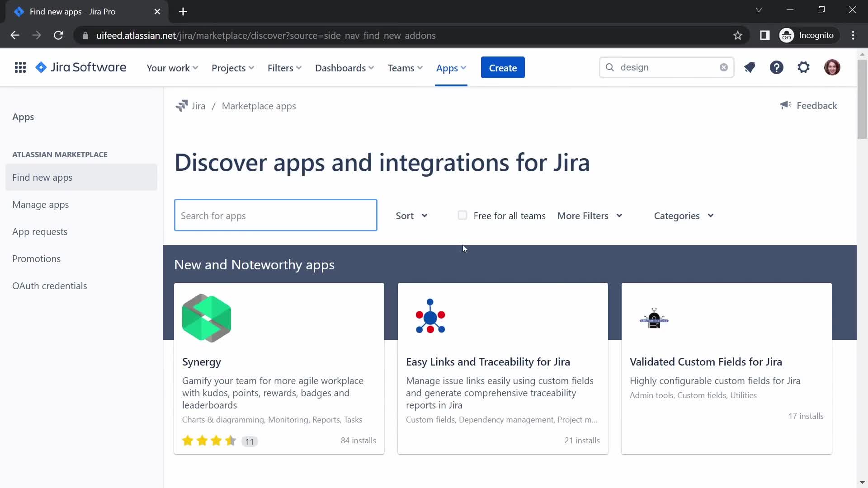868x488 pixels.
Task: Open the help question mark icon
Action: (777, 68)
